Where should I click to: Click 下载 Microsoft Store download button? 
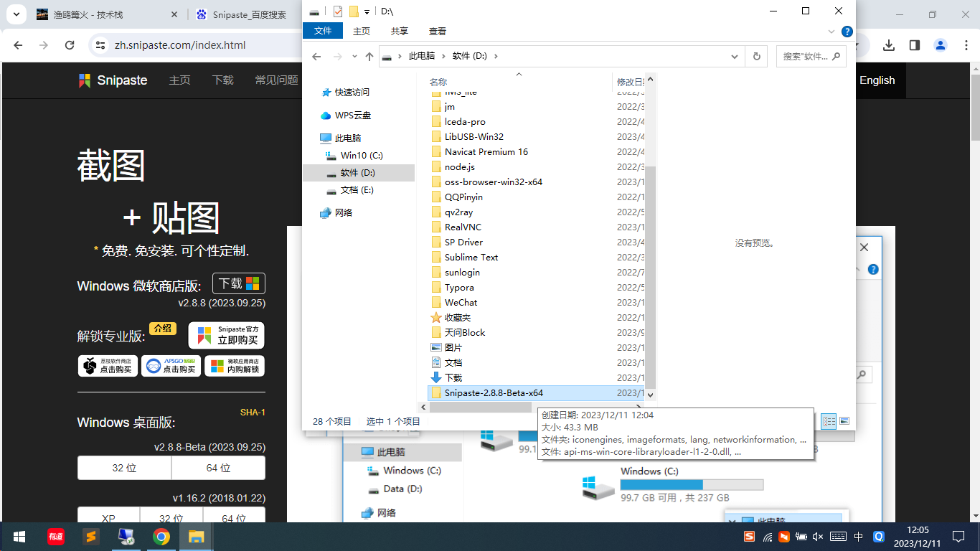tap(239, 283)
